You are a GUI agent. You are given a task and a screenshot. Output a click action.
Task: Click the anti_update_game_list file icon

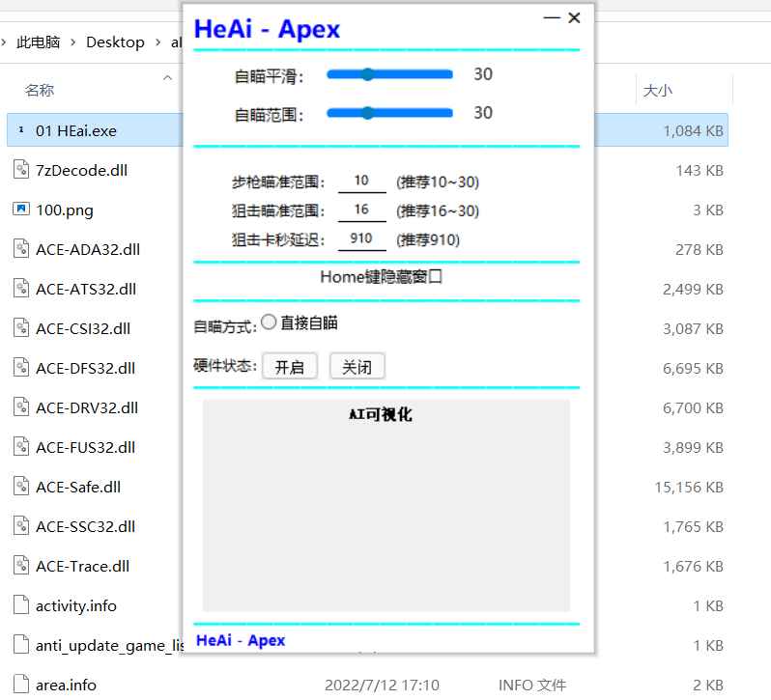point(20,645)
